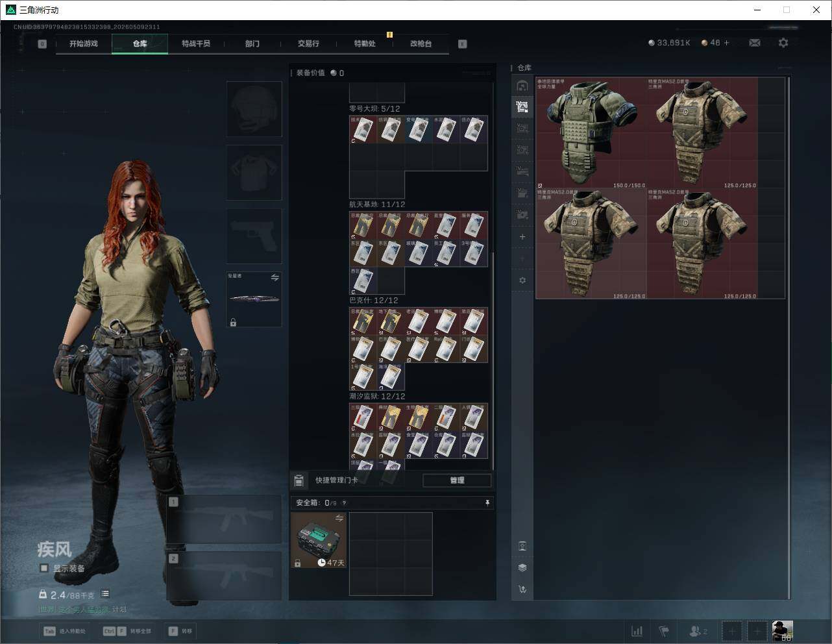This screenshot has width=832, height=644.
Task: Open stash settings gear in sidebar
Action: click(x=522, y=280)
